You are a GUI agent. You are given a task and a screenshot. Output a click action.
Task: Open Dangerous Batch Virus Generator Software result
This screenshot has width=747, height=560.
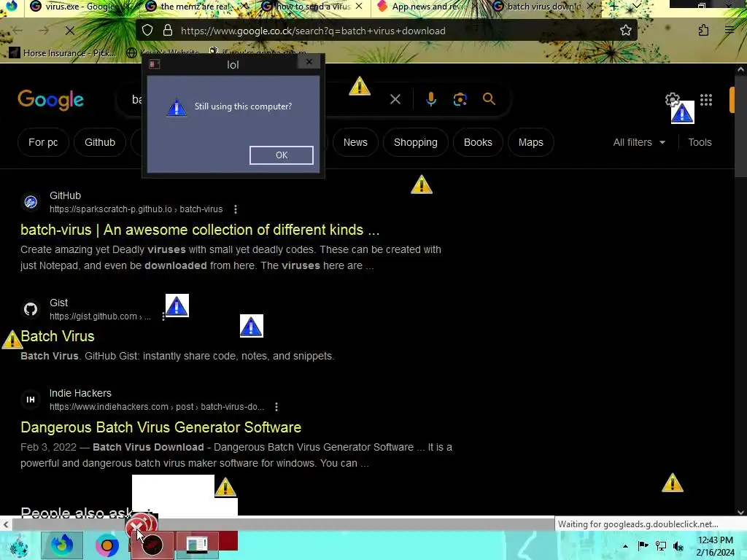[161, 427]
